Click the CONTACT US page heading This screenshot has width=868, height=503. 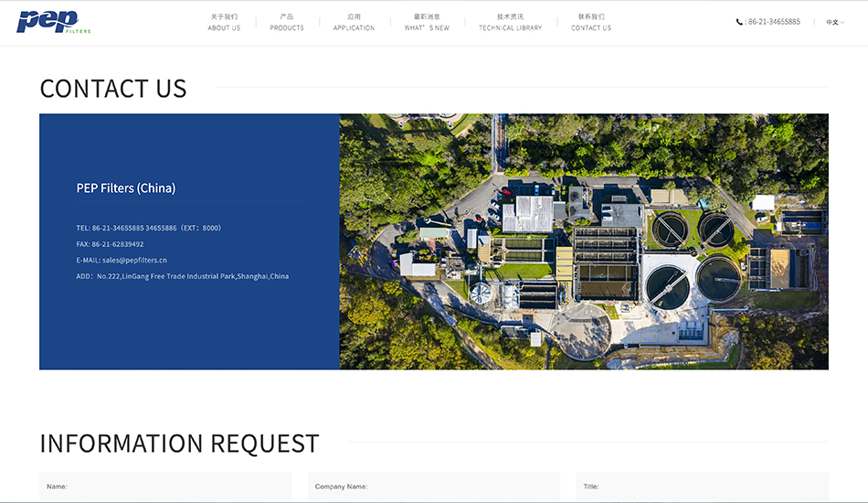[113, 89]
